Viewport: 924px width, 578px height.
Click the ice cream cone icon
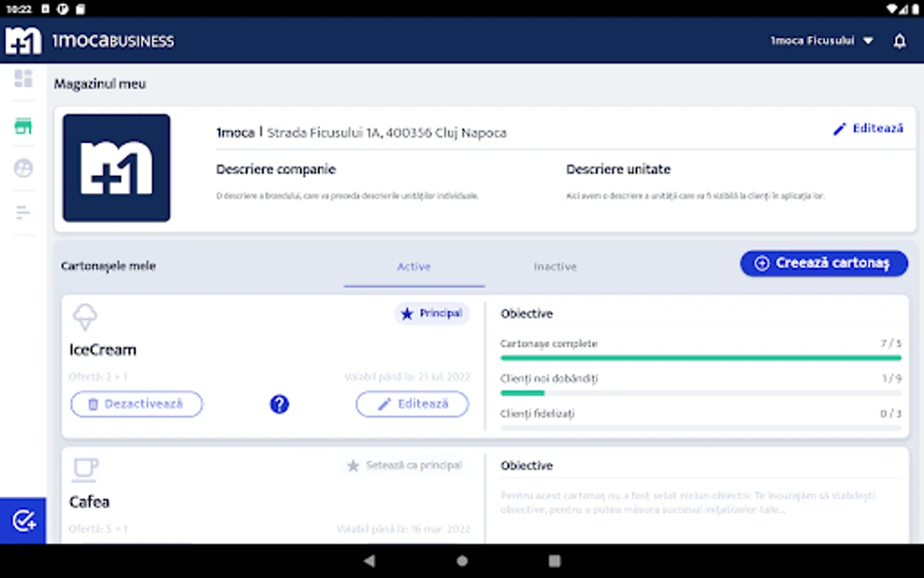85,317
